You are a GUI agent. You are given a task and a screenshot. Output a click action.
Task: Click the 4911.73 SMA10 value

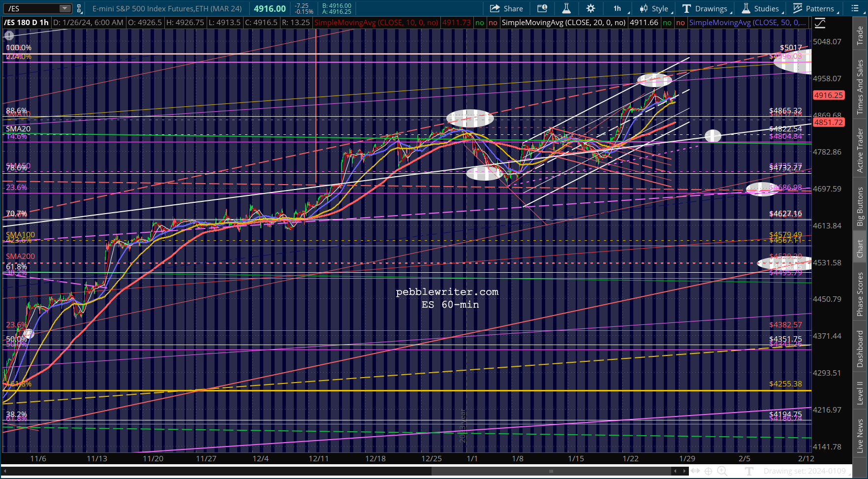(x=456, y=23)
